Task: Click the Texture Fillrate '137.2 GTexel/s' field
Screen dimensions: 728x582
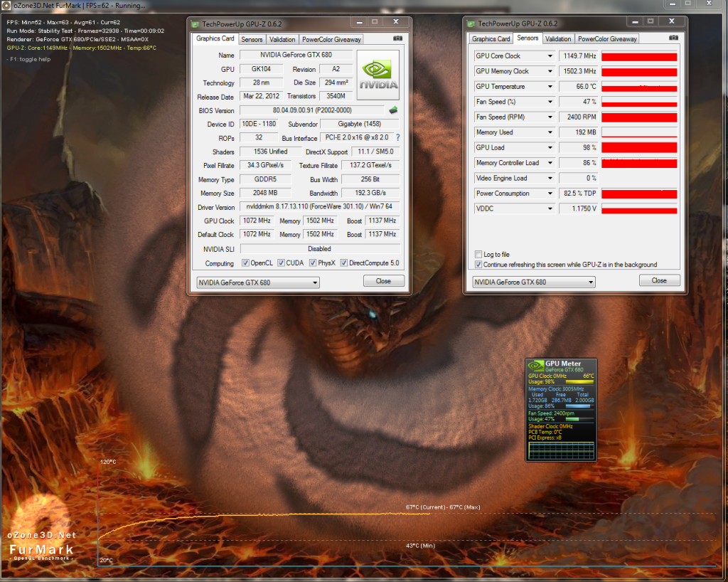Action: 370,165
